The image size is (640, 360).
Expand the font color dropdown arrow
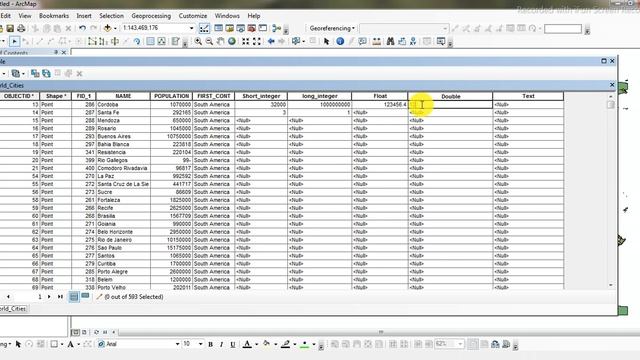(x=256, y=344)
